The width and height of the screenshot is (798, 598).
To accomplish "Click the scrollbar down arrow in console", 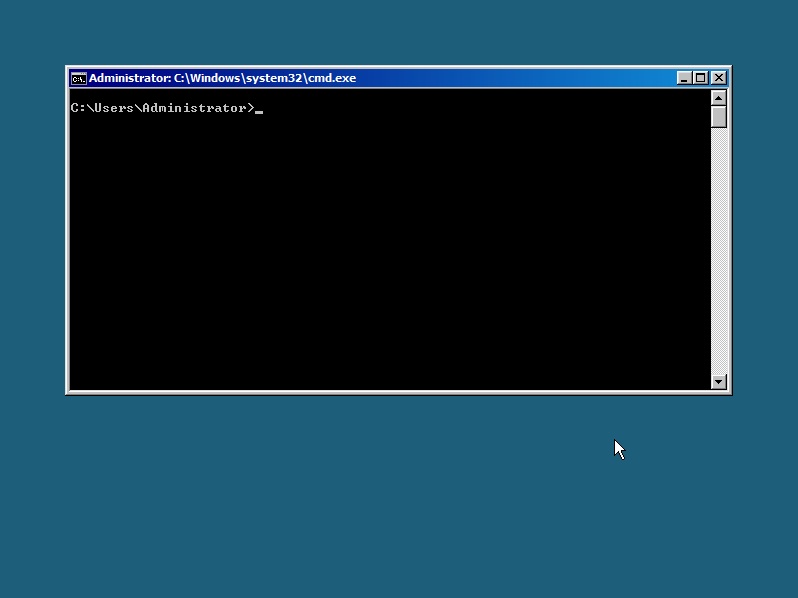I will [x=719, y=382].
